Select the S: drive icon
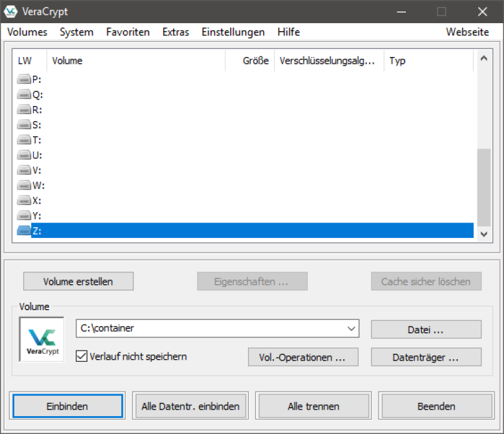Viewport: 504px width, 434px height. point(24,125)
